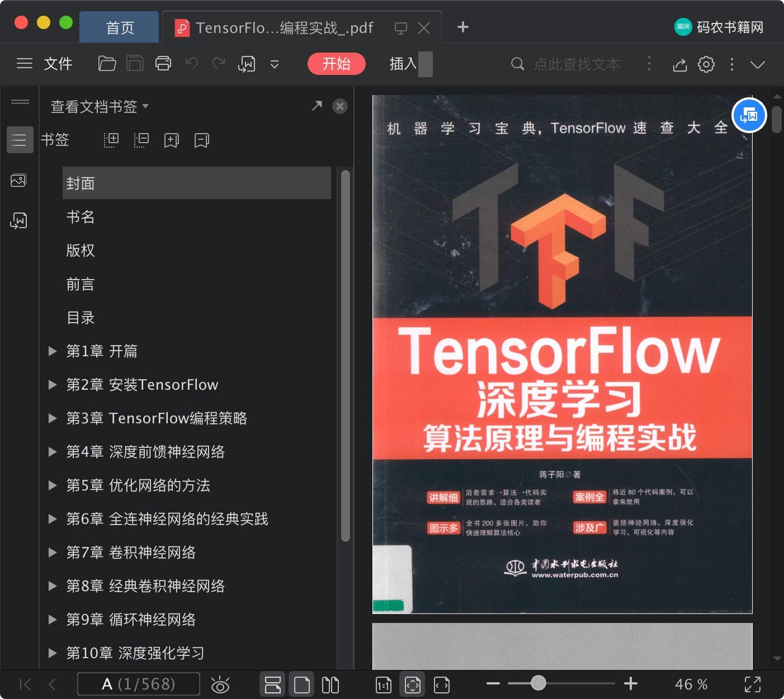This screenshot has width=784, height=699.
Task: Expand the 第4章 深度前馈神经网络 bookmark
Action: pos(53,452)
